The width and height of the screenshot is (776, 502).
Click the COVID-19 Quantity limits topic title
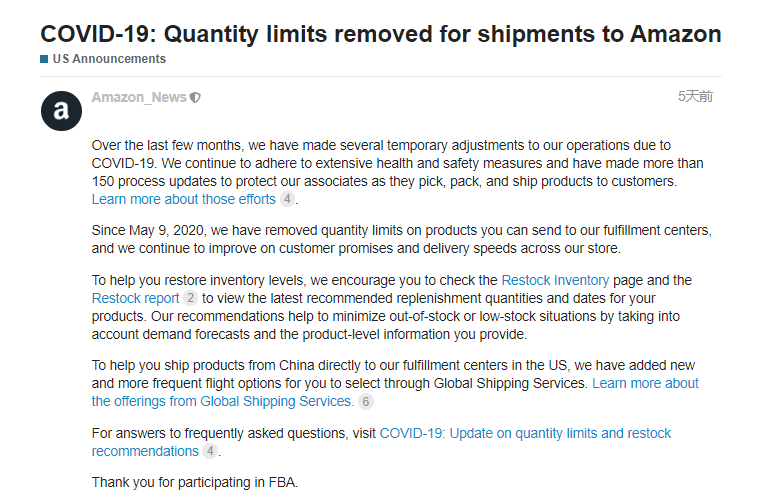point(381,34)
